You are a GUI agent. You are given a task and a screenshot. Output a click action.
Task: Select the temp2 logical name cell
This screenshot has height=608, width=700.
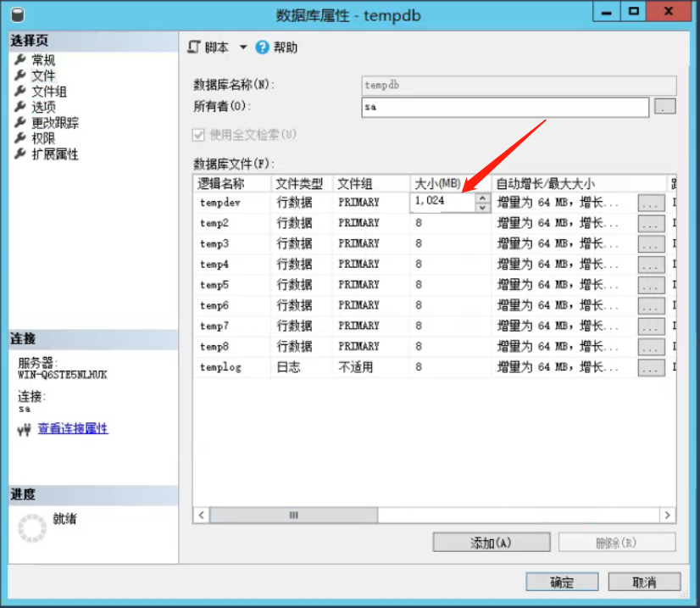pos(232,223)
